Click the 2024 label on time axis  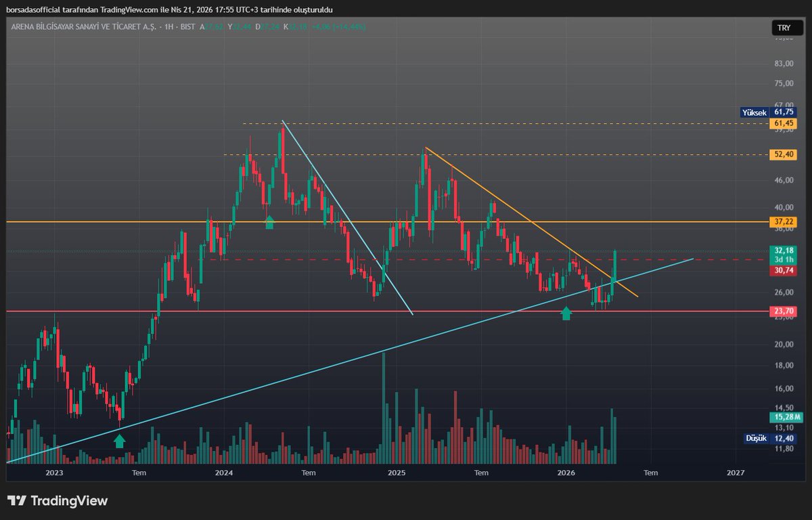point(225,472)
